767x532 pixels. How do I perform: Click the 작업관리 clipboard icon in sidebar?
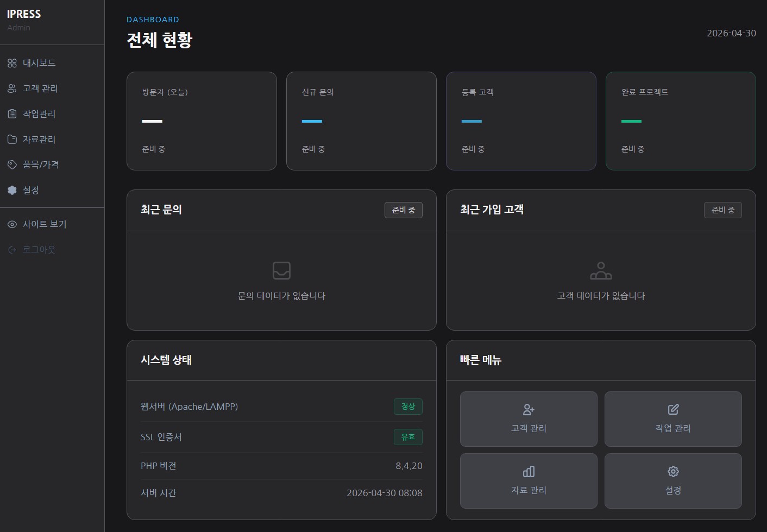point(12,114)
